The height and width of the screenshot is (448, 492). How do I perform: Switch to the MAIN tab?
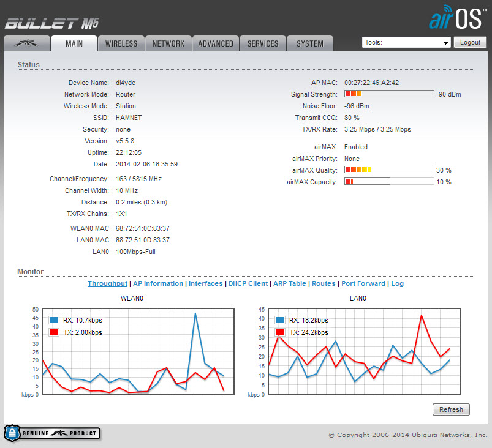tap(74, 43)
